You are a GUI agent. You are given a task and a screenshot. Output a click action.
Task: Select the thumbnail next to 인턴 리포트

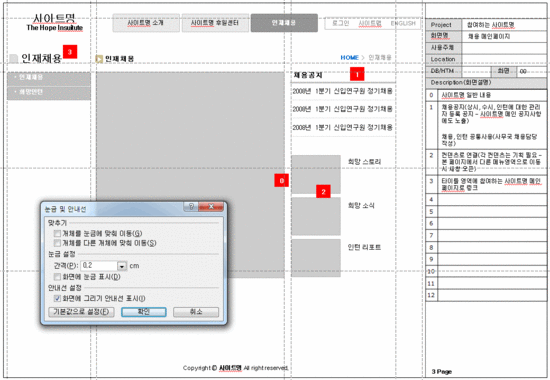pos(316,258)
